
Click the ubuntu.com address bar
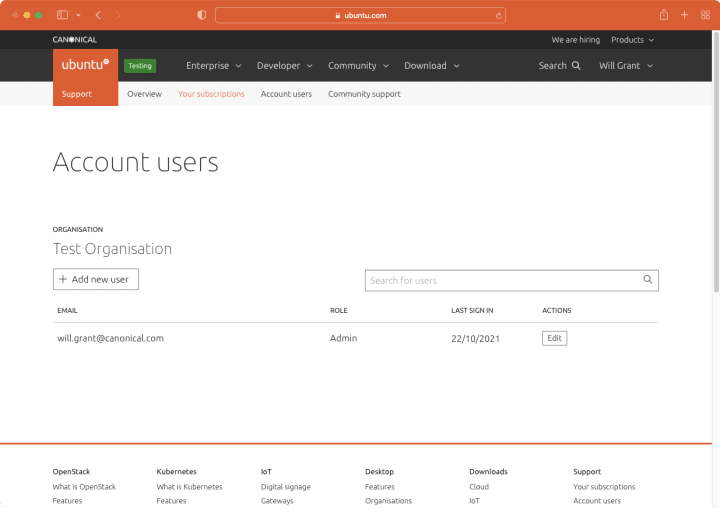pos(360,15)
